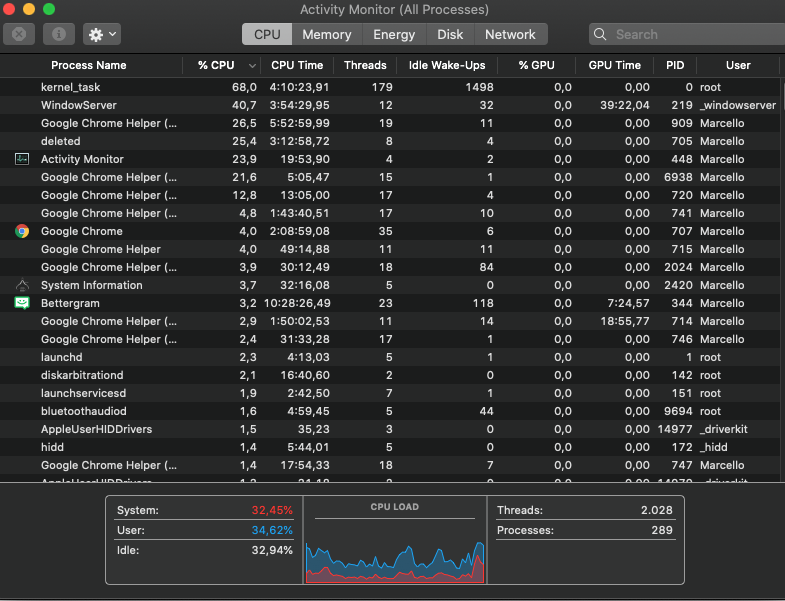Viewport: 785px width, 601px height.
Task: Sort by PID column header
Action: (675, 65)
